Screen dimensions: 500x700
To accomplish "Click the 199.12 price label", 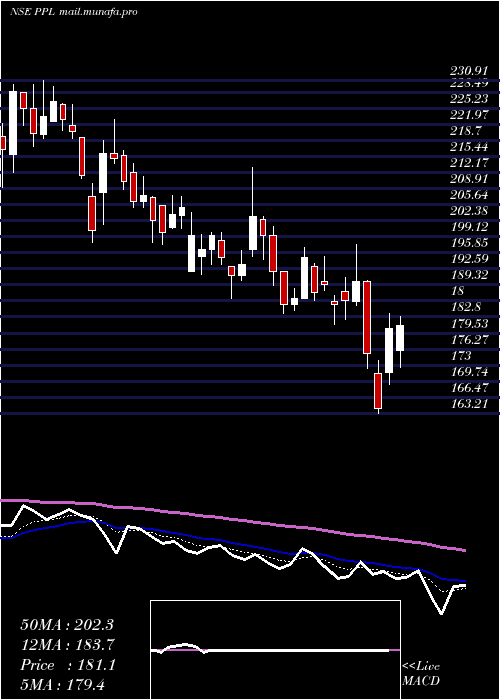I will click(x=469, y=227).
